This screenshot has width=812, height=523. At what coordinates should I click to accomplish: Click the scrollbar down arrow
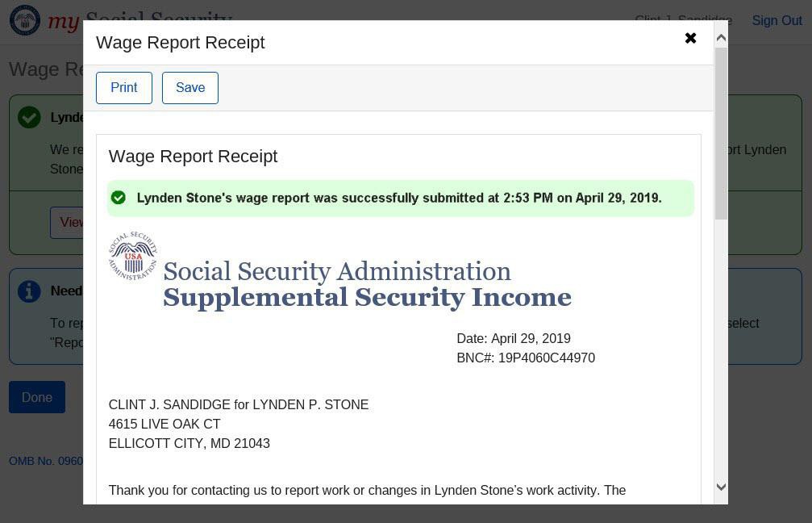pos(721,487)
